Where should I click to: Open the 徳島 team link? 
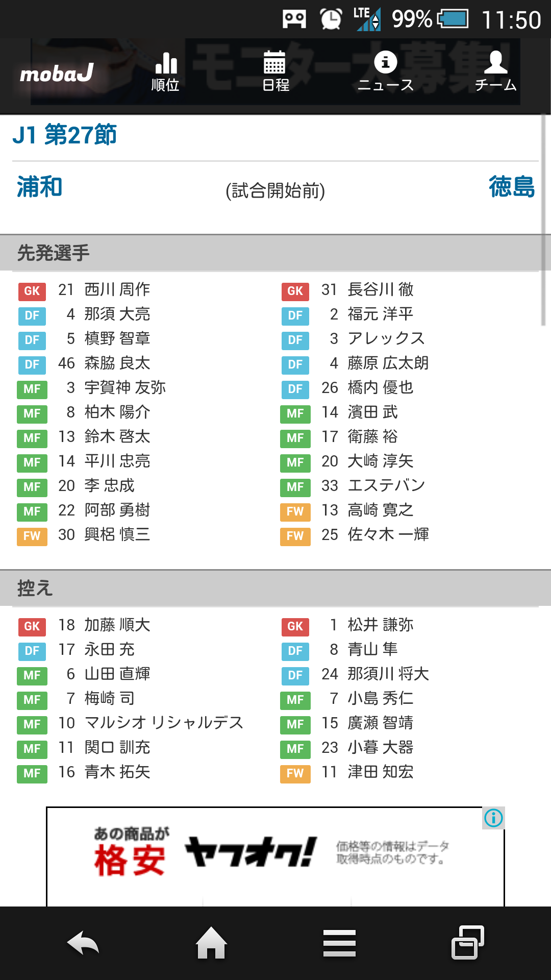pos(511,187)
